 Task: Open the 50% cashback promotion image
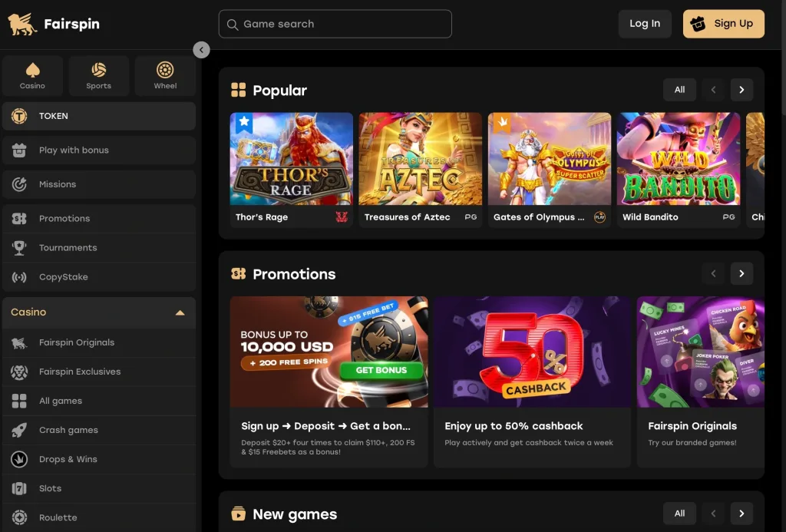pyautogui.click(x=532, y=352)
